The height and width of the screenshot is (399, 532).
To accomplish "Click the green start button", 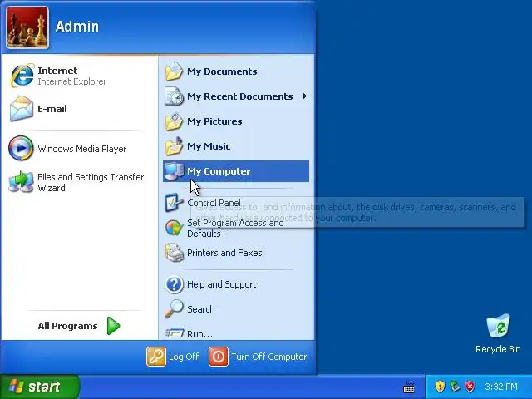I will 40,387.
